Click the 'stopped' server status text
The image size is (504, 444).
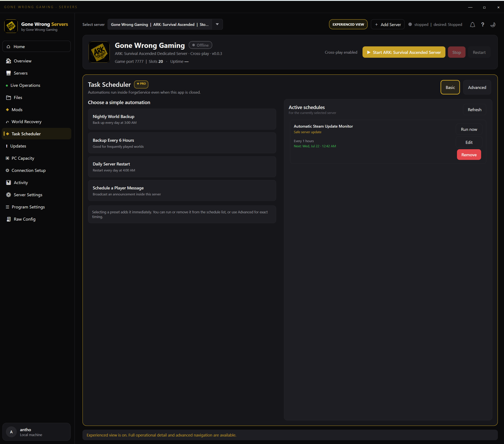pyautogui.click(x=421, y=24)
